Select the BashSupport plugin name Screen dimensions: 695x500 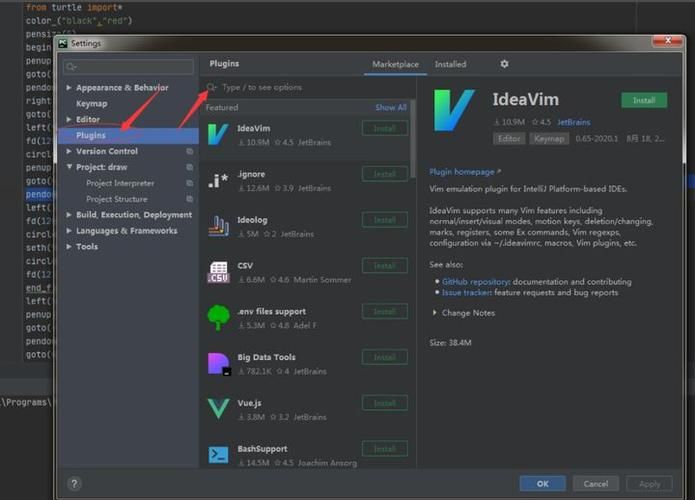tap(262, 449)
